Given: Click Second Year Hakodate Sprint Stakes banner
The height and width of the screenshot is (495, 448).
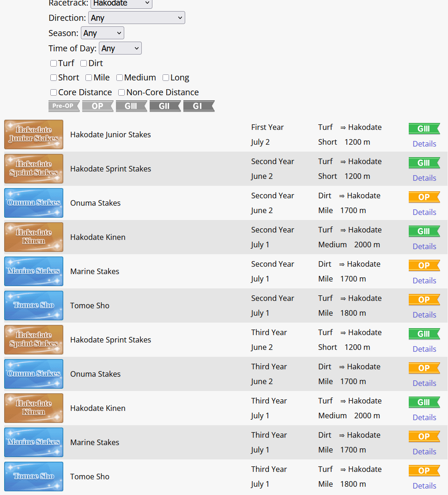Looking at the screenshot, I should (34, 169).
